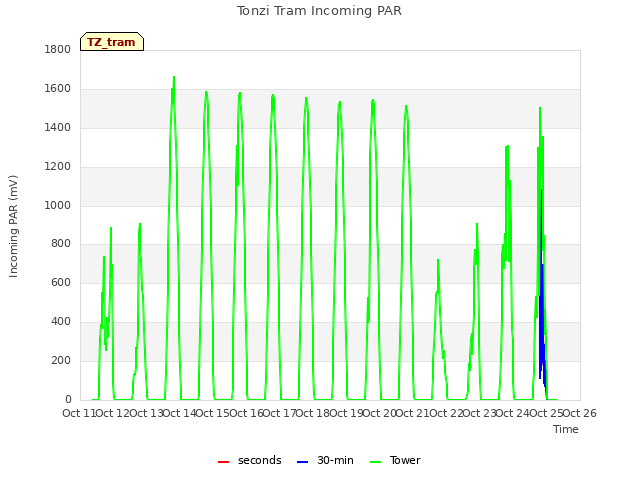Click the TZ_tram label tag
The height and width of the screenshot is (480, 640).
[x=112, y=42]
